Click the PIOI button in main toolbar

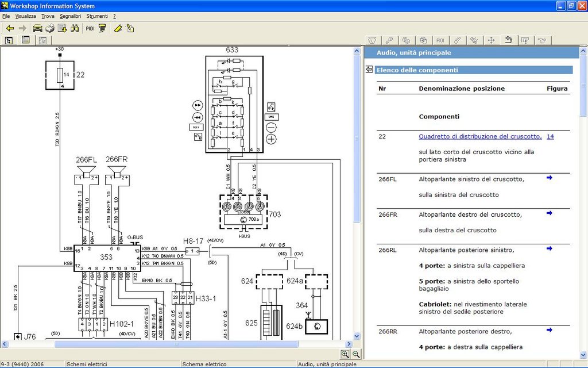pos(90,28)
